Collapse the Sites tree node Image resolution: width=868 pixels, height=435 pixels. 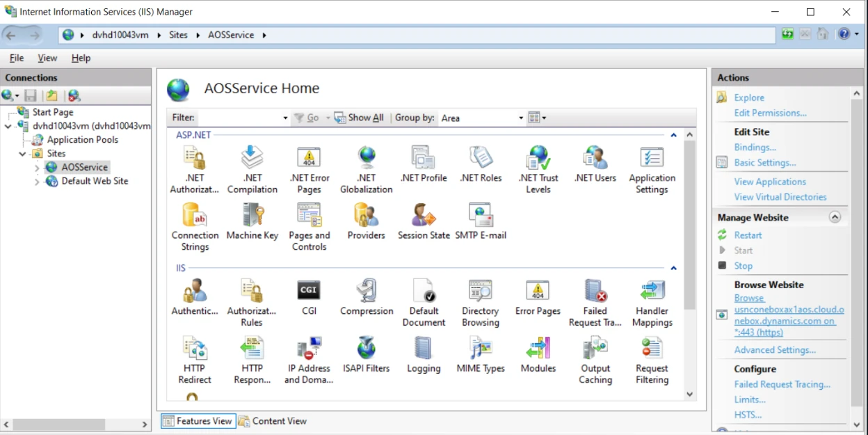tap(23, 154)
